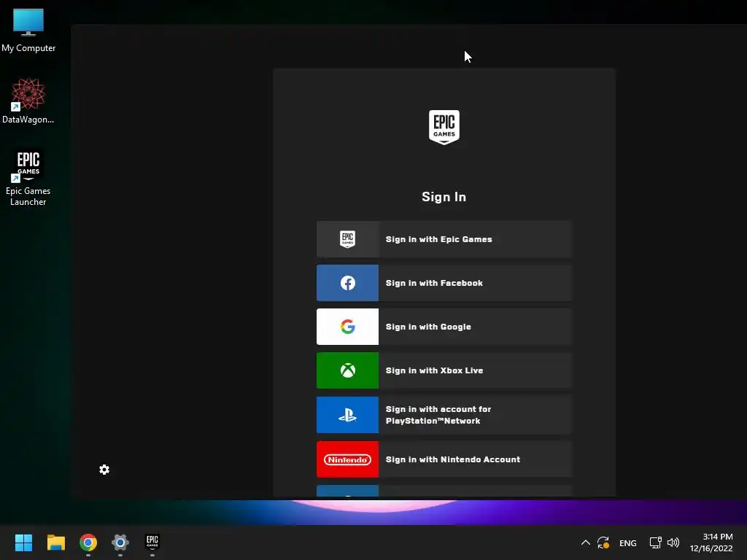Sign in with Epic Games

coord(444,239)
